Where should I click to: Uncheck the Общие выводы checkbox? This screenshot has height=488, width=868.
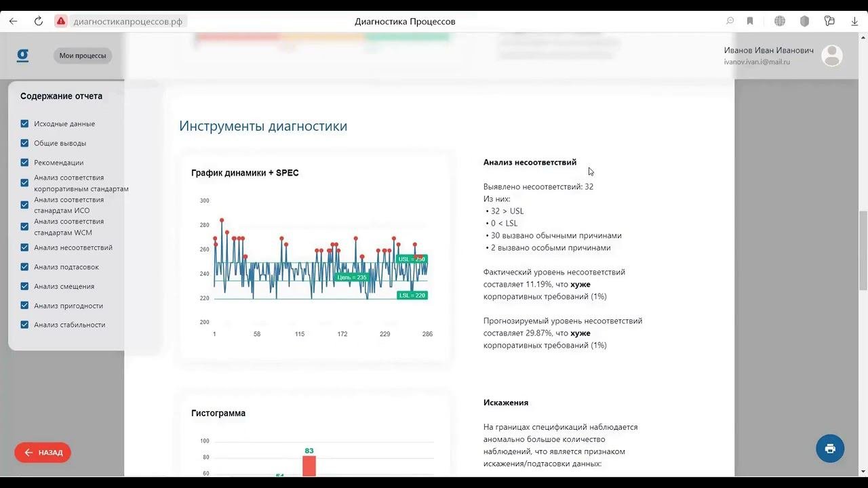24,143
